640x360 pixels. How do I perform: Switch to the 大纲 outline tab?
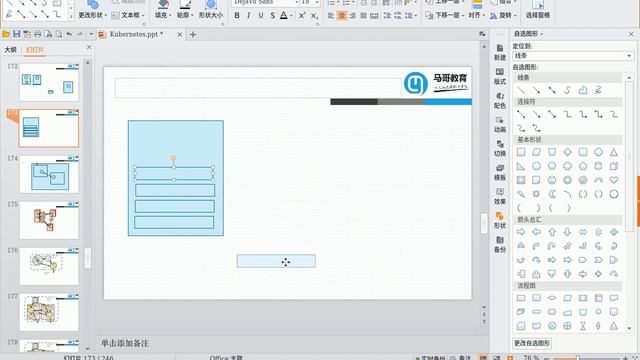coord(10,49)
